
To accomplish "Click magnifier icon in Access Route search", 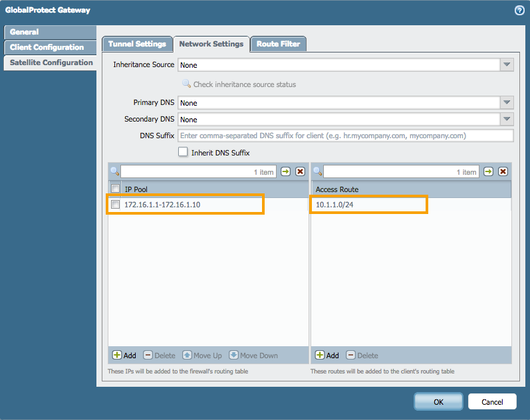I will tap(317, 171).
